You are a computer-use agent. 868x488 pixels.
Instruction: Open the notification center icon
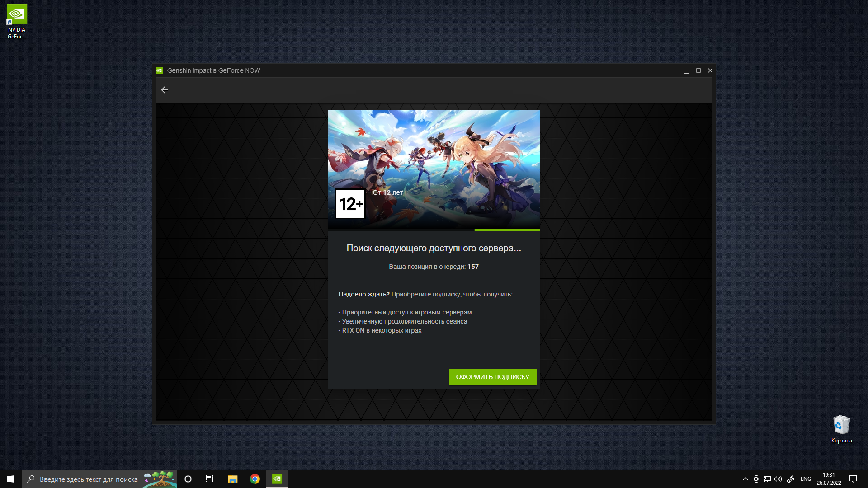pos(853,479)
